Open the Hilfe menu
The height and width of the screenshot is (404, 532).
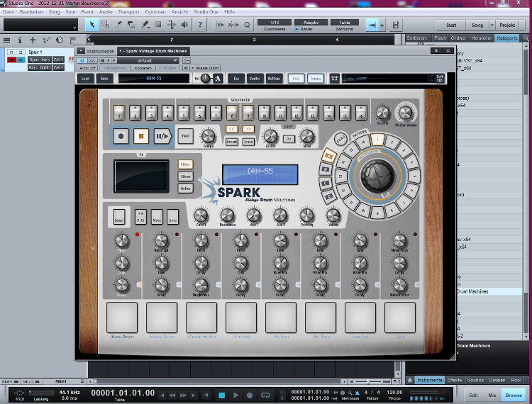(229, 11)
